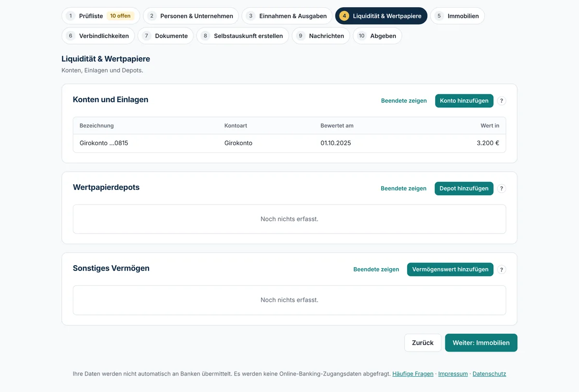
Task: Continue with Weiter: Immobilien
Action: tap(481, 343)
